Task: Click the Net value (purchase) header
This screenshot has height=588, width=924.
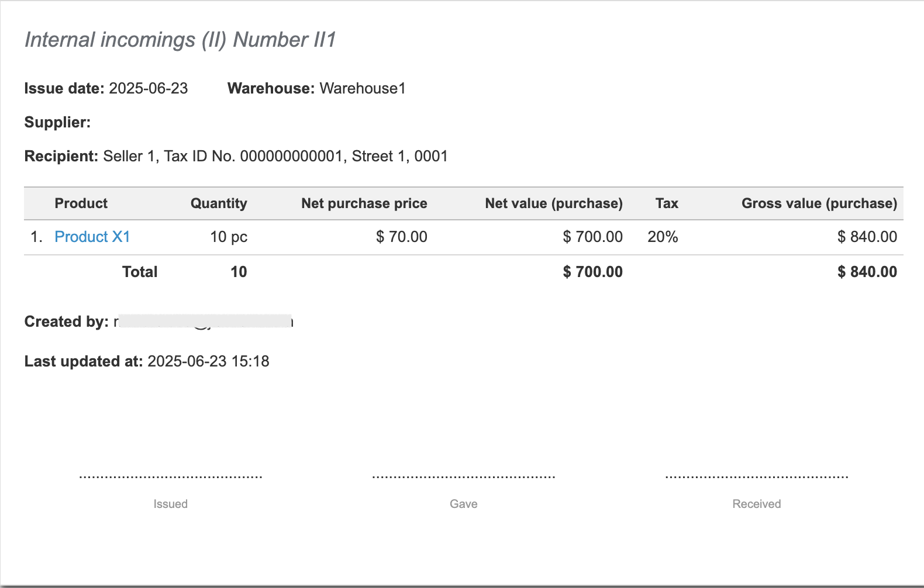Action: pos(553,203)
